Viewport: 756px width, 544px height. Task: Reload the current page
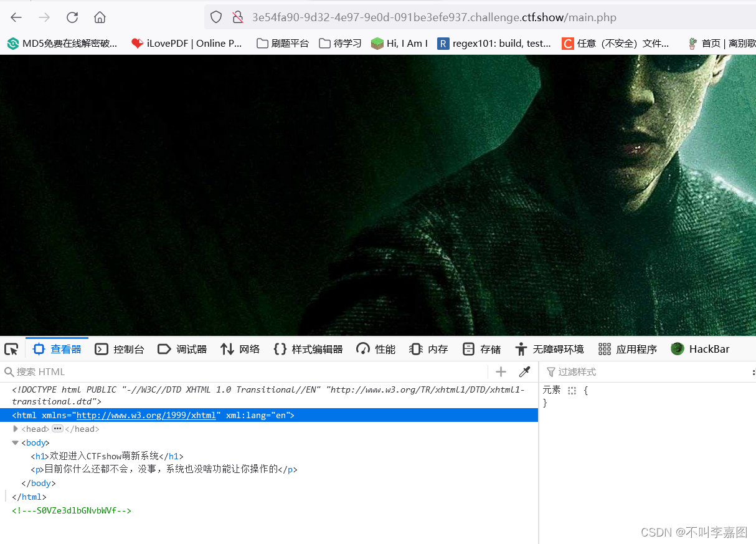(72, 17)
